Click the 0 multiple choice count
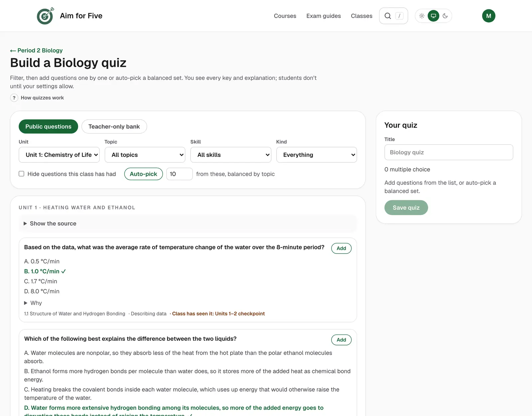 click(x=407, y=169)
